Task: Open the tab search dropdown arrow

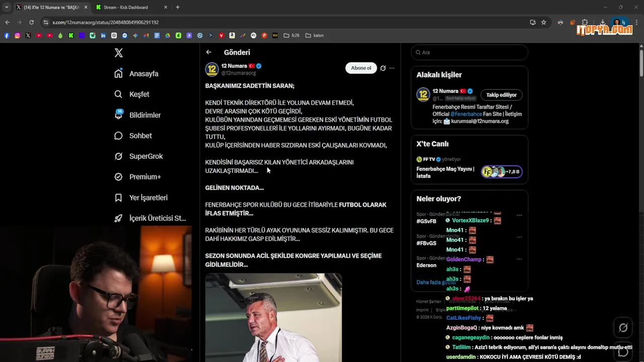Action: coord(7,7)
